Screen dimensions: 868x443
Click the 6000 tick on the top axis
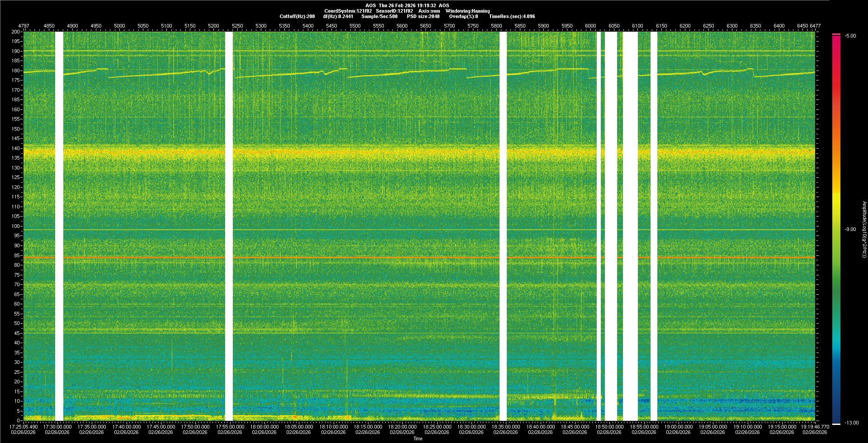pos(590,26)
